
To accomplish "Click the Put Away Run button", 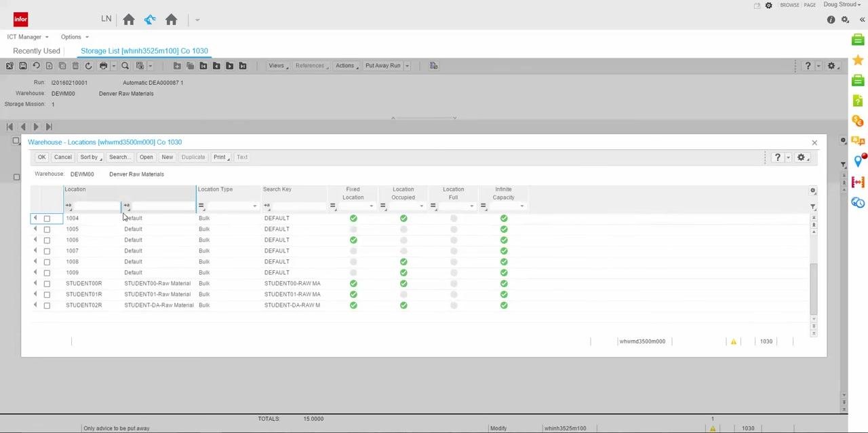I will (382, 66).
